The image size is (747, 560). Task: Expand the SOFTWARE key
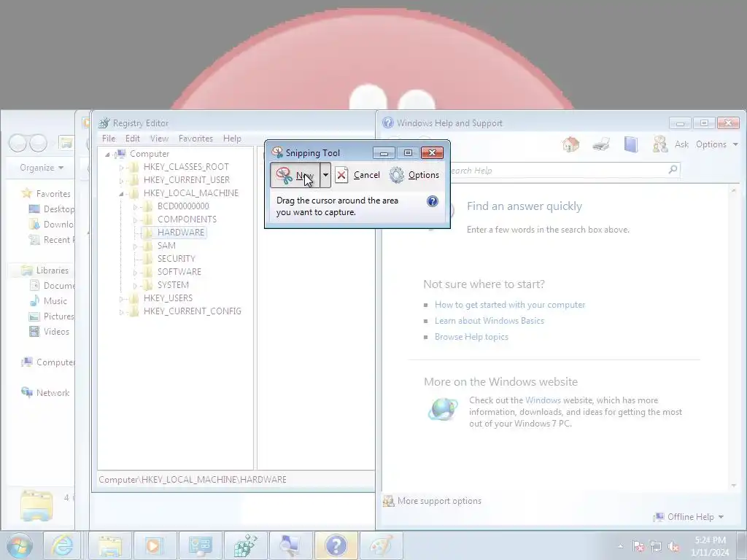tap(135, 273)
